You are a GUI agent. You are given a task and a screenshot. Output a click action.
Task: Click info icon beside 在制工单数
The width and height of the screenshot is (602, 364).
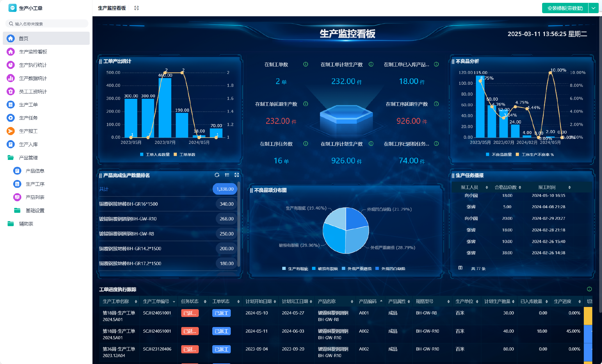coord(305,64)
